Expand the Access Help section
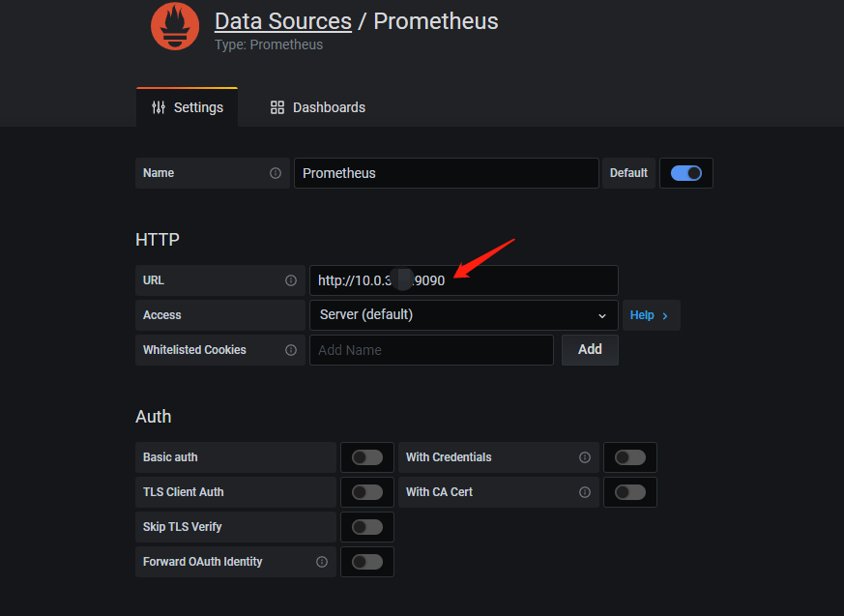844x616 pixels. pyautogui.click(x=651, y=315)
